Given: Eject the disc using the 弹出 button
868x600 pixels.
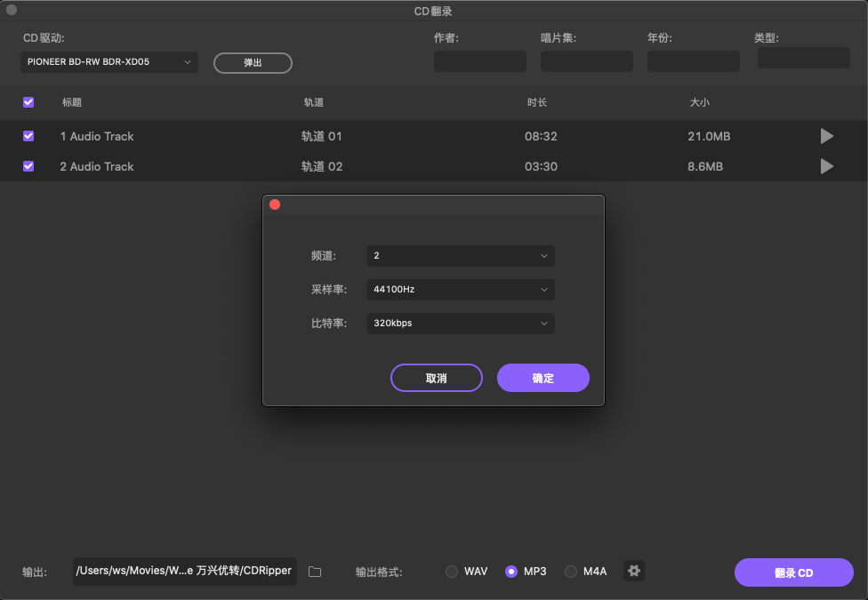Looking at the screenshot, I should 253,62.
